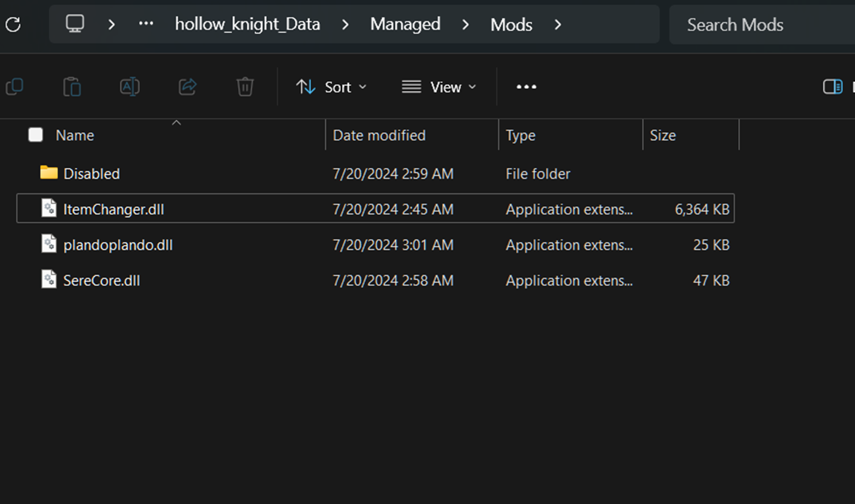Select the SereCore.dll file name
Screen dimensions: 855x504
point(102,281)
